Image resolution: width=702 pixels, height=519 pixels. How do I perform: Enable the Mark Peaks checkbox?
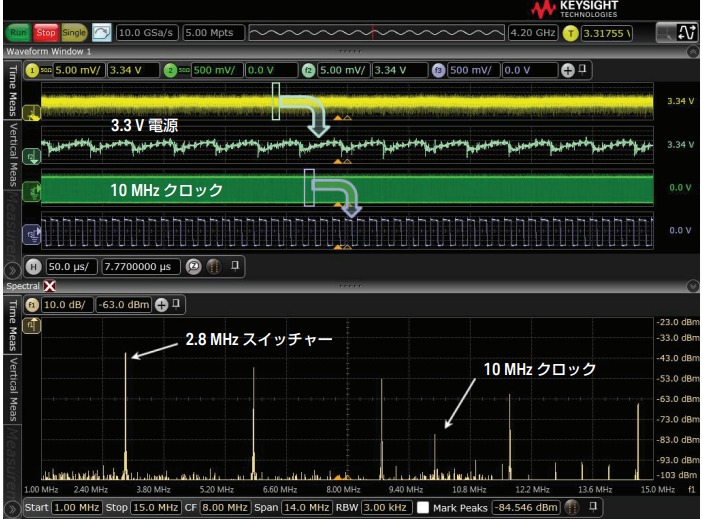pyautogui.click(x=423, y=508)
